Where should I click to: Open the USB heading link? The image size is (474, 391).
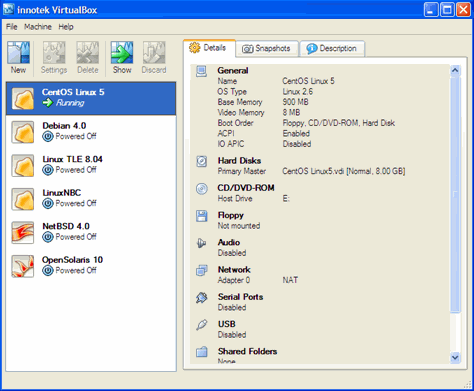coord(227,324)
